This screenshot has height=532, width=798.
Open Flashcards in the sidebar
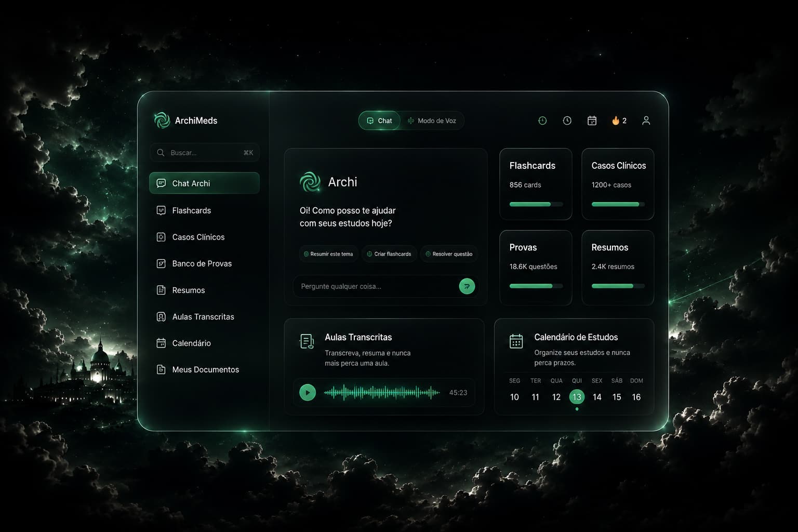click(204, 210)
